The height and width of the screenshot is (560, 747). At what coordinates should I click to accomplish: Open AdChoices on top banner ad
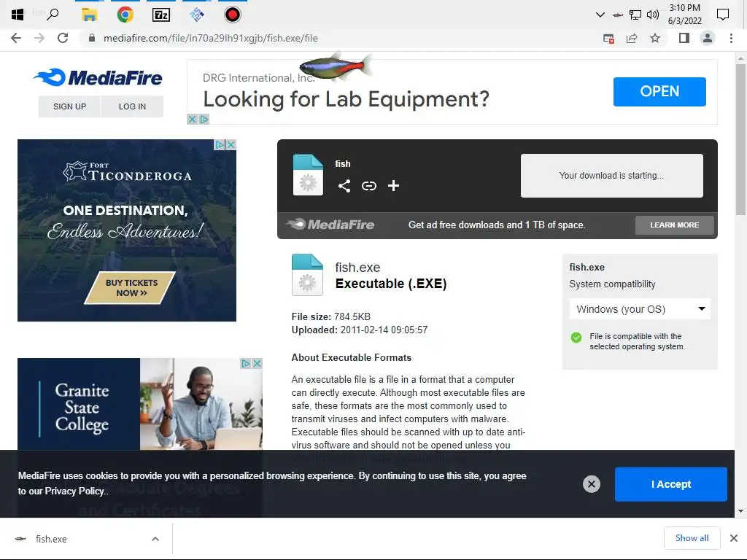tap(204, 119)
